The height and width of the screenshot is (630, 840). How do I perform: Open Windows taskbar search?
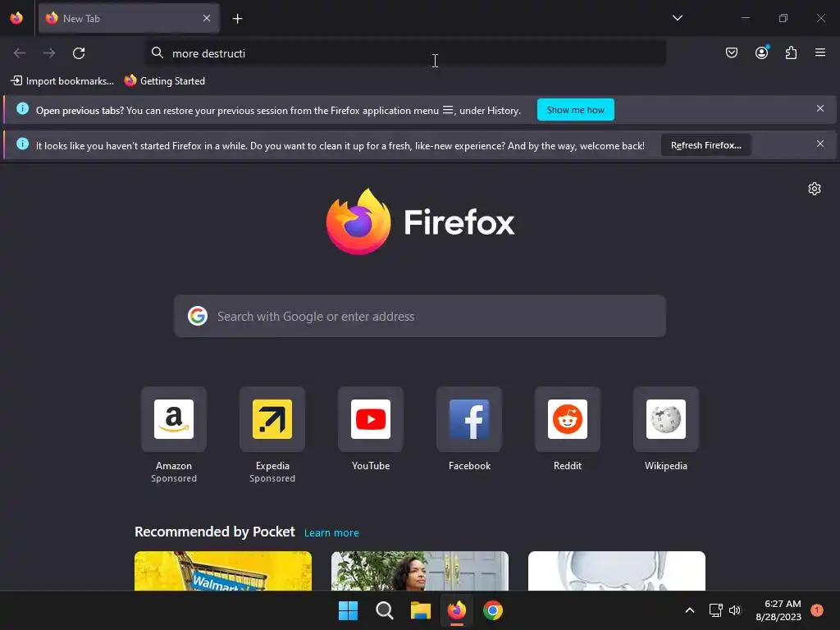pos(384,610)
